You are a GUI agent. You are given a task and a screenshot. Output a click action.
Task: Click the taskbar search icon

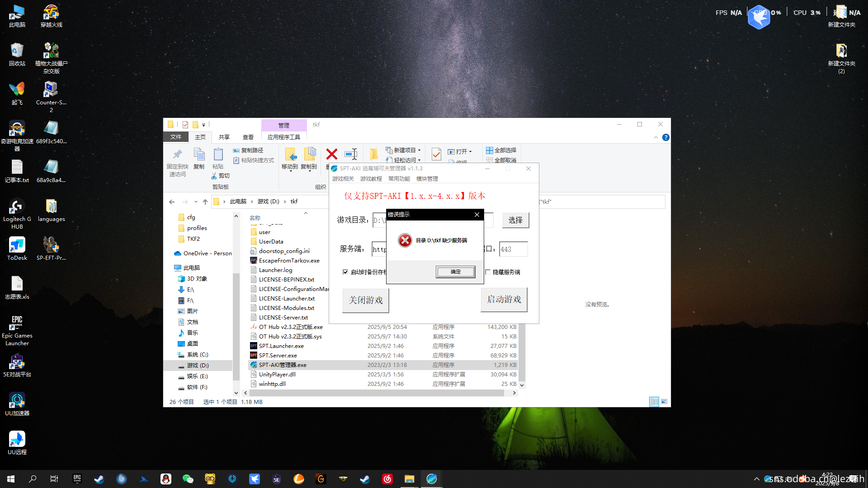pyautogui.click(x=33, y=479)
